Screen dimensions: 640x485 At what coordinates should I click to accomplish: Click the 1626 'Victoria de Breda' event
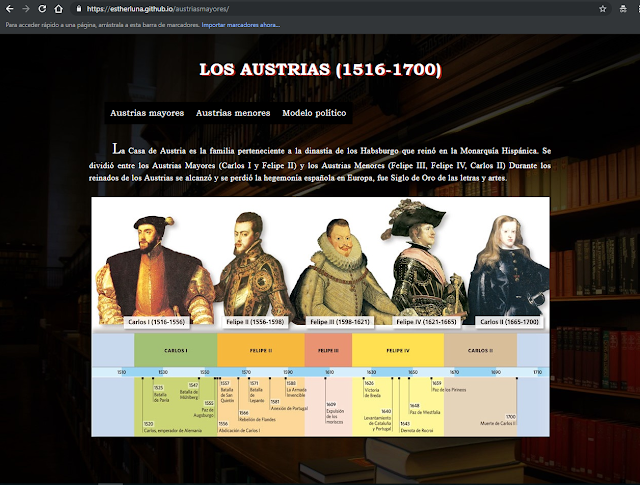coord(372,389)
